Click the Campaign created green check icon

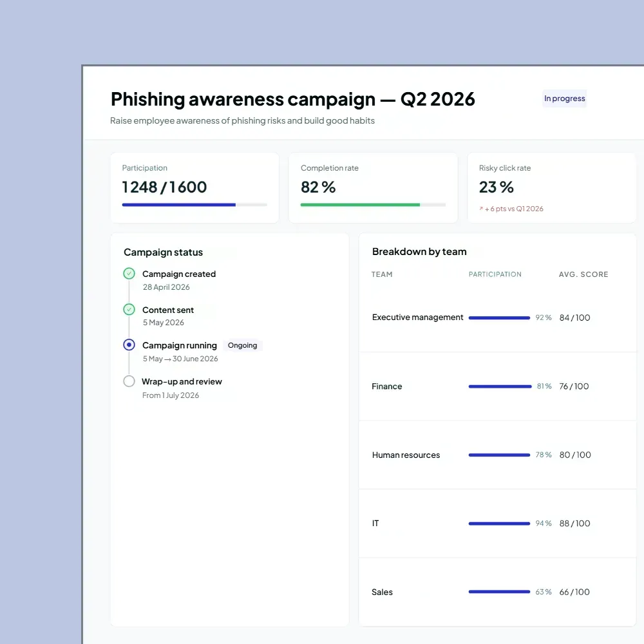coord(129,274)
